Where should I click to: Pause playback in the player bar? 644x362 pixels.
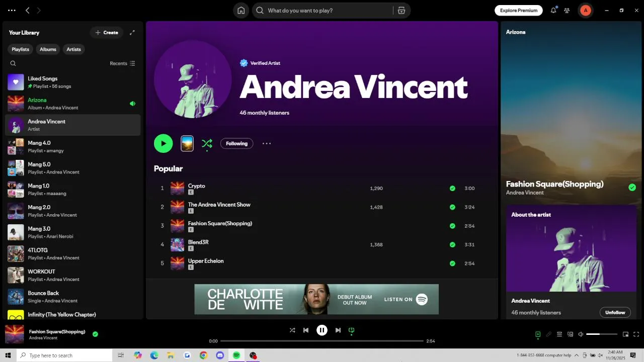(x=322, y=330)
